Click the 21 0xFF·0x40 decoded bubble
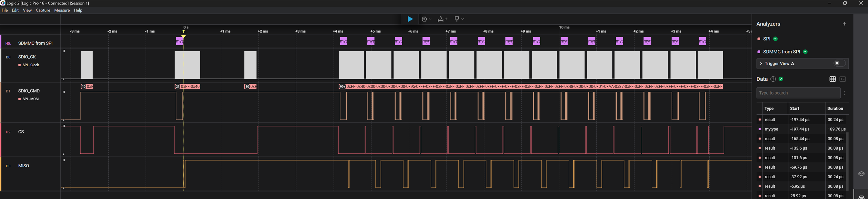Image resolution: width=868 pixels, height=199 pixels. point(187,87)
